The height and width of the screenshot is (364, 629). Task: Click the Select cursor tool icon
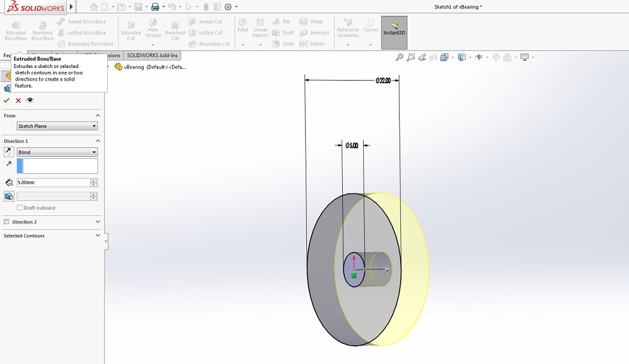[188, 7]
